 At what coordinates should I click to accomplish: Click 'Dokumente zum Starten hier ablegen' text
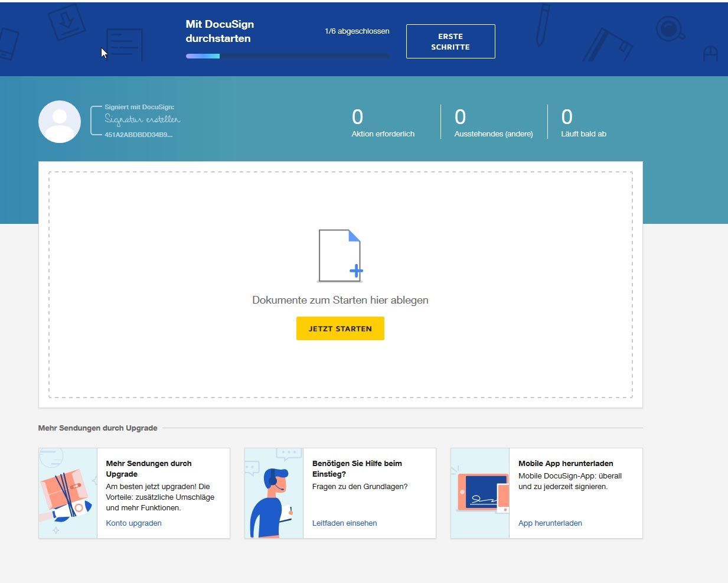point(340,300)
